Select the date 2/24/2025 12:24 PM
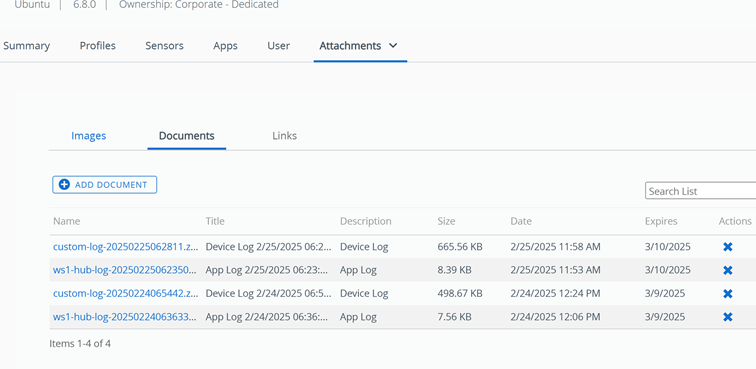The width and height of the screenshot is (756, 369). 555,293
